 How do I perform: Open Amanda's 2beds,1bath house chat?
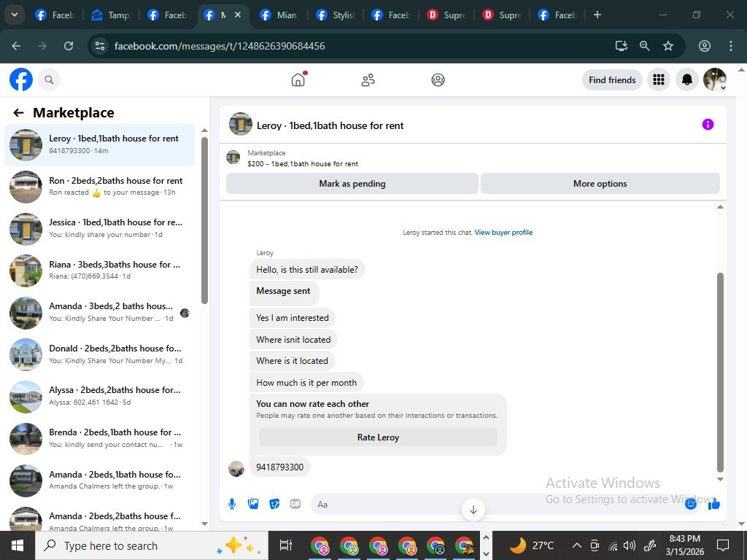(99, 481)
